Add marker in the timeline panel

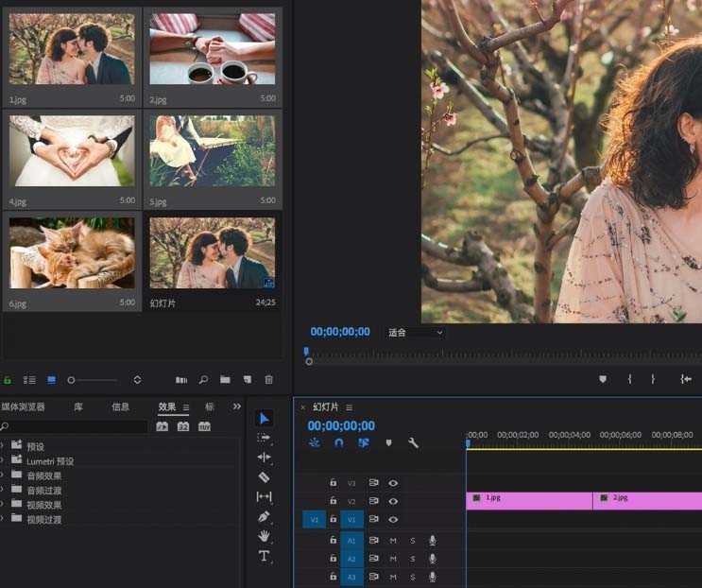(x=388, y=442)
